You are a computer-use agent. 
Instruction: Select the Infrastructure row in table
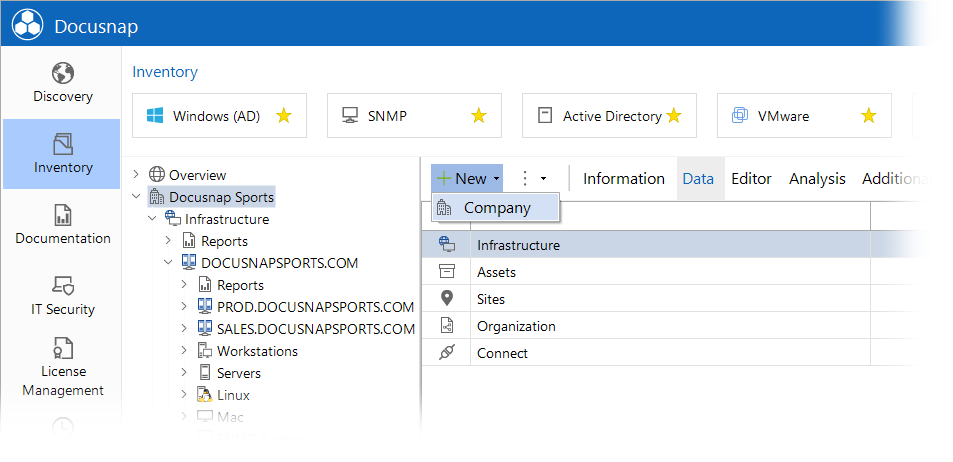pyautogui.click(x=669, y=245)
